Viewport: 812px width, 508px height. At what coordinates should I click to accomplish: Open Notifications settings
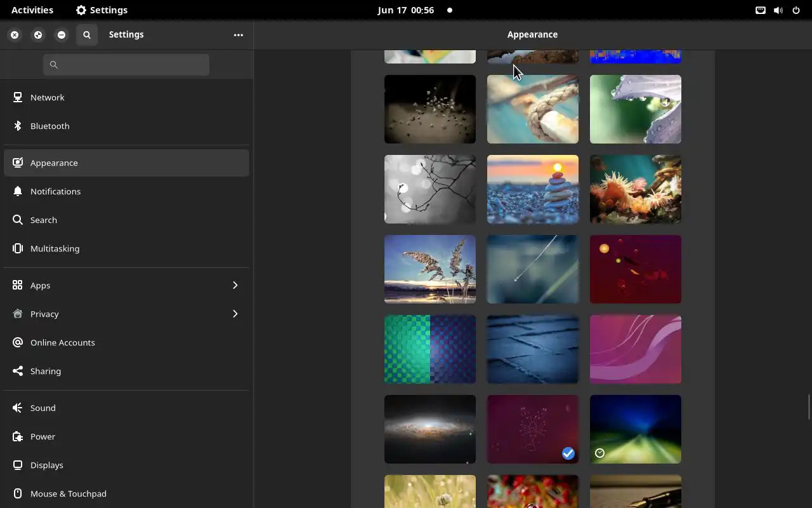pos(126,191)
